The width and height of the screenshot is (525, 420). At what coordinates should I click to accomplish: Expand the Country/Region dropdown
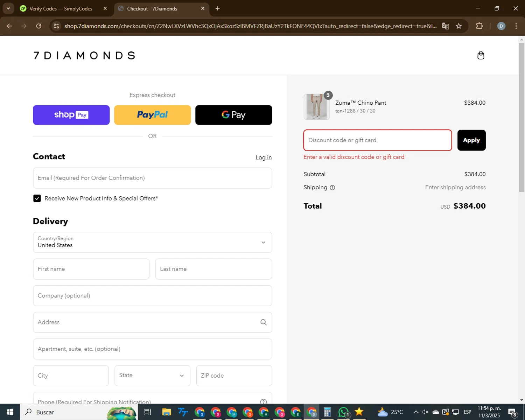point(152,242)
